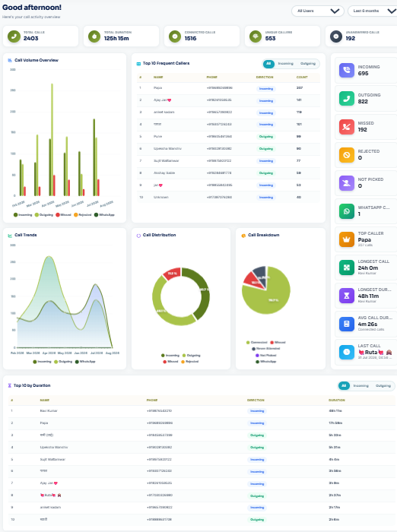Select All filter in Top 10 by Duration

click(344, 386)
